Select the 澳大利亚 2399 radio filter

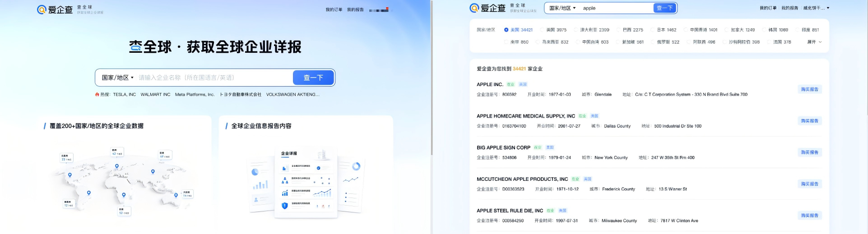[x=591, y=30]
